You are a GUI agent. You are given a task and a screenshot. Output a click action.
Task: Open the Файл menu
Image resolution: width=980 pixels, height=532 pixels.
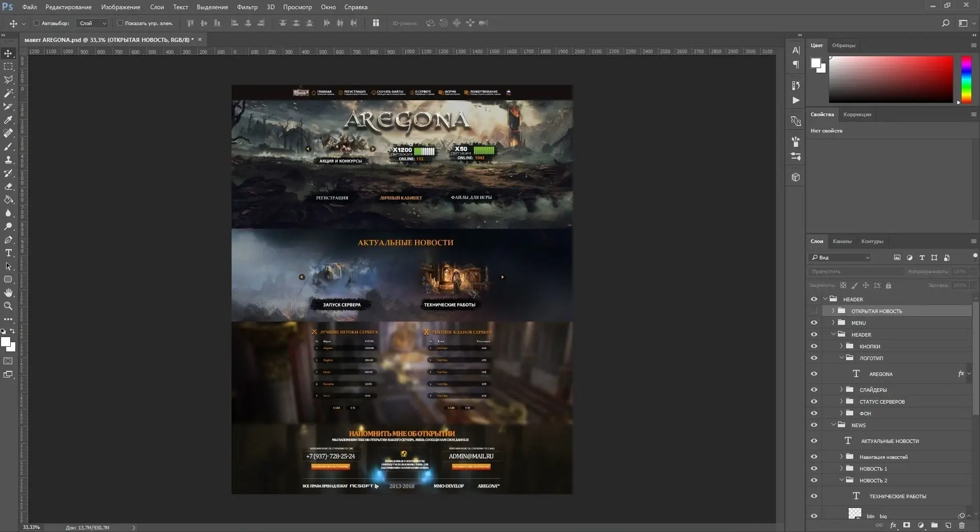(x=30, y=7)
